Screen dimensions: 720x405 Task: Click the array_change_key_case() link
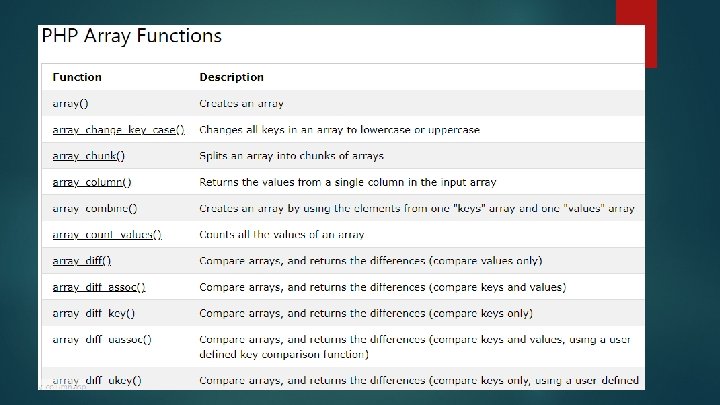click(118, 130)
